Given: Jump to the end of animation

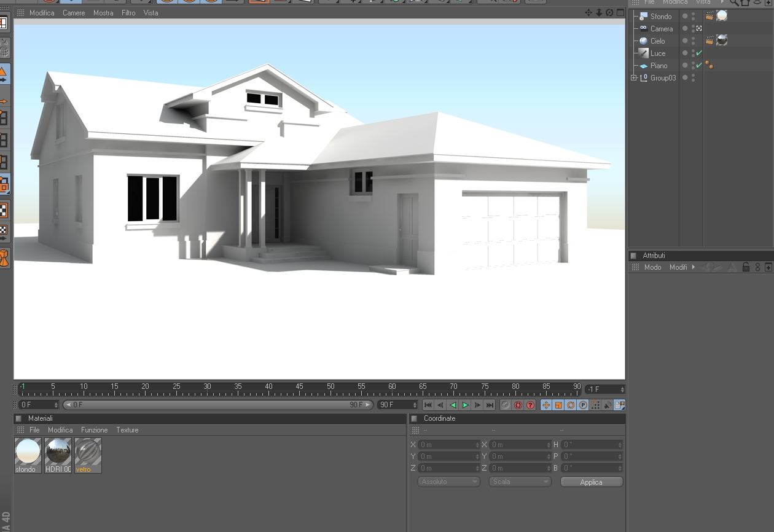Looking at the screenshot, I should (490, 405).
